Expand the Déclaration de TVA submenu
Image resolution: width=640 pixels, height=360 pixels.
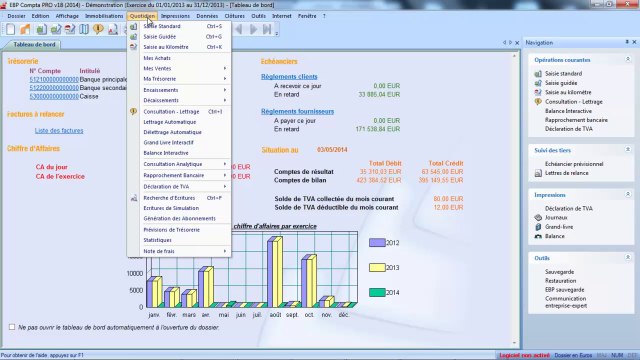[x=179, y=187]
